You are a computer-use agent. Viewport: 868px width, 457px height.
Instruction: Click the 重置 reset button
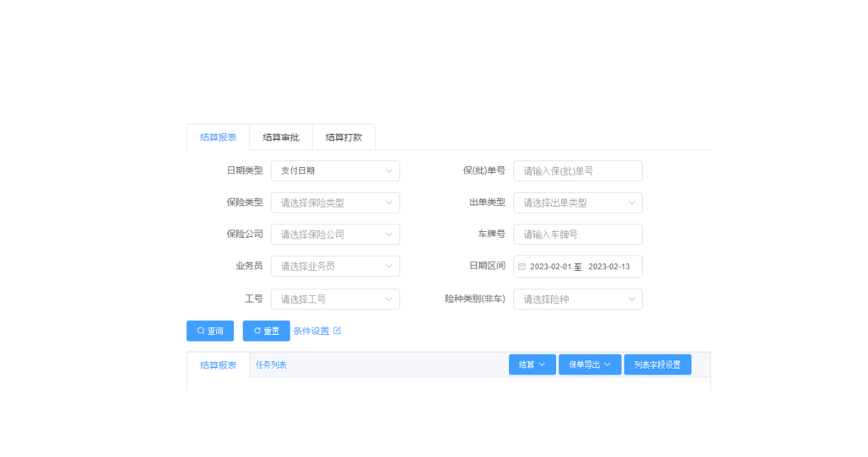(266, 330)
